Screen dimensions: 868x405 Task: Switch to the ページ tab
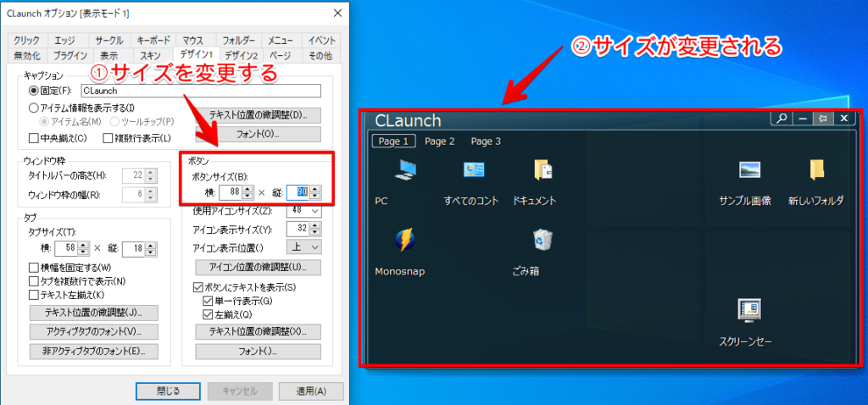[x=281, y=55]
